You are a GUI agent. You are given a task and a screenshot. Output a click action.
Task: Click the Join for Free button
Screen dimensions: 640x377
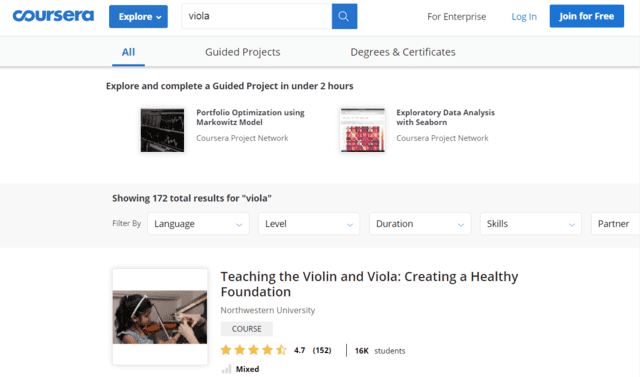pyautogui.click(x=587, y=16)
